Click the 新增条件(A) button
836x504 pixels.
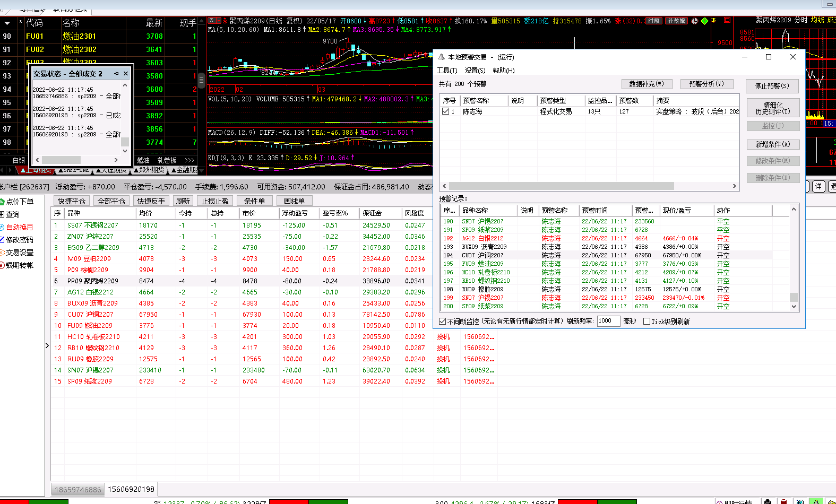[773, 144]
